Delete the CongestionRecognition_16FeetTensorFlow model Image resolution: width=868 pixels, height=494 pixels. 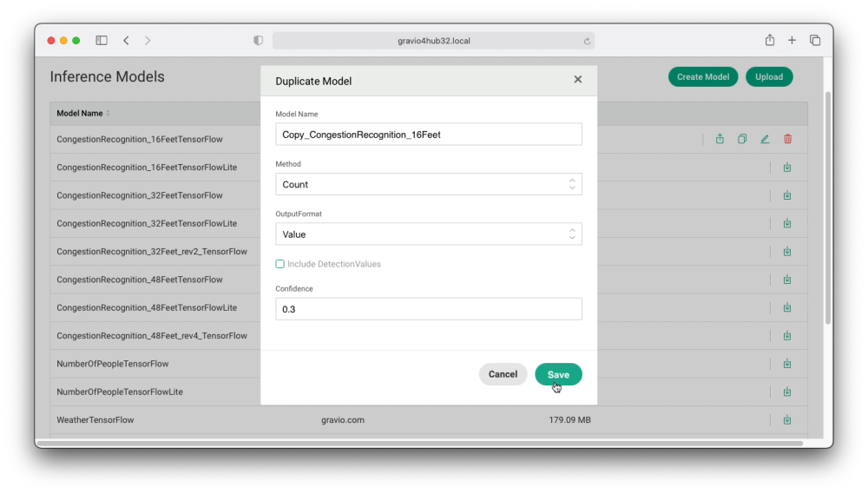pos(788,139)
